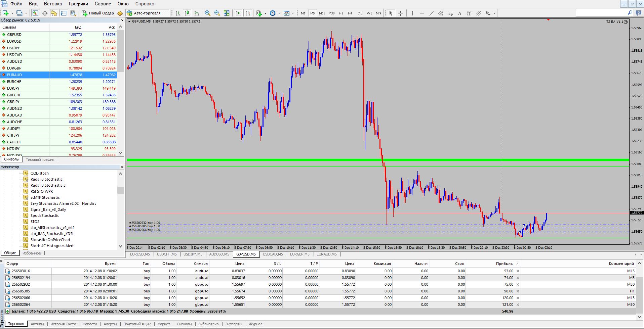Open the Strategy Tester magnifier icon
Image resolution: width=644 pixels, height=329 pixels.
click(x=73, y=13)
